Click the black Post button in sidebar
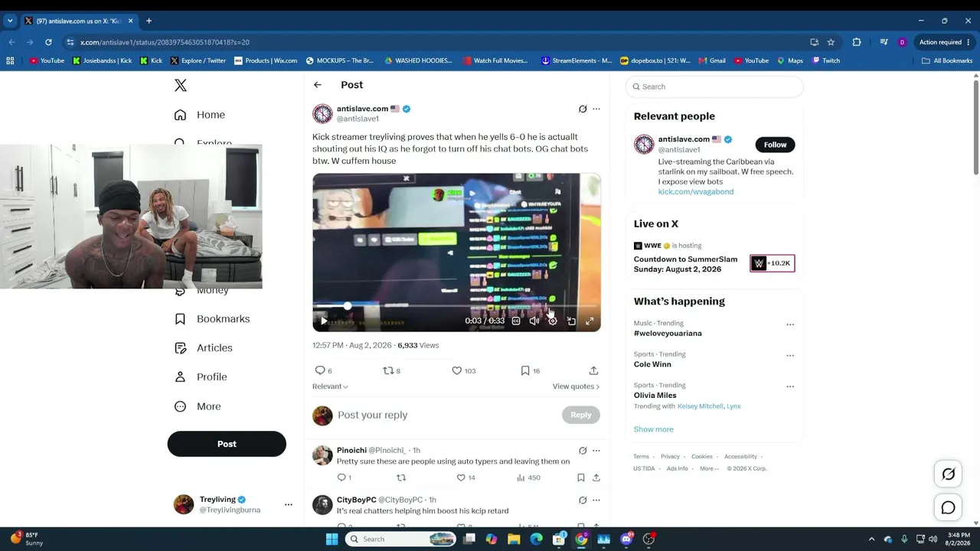 227,444
